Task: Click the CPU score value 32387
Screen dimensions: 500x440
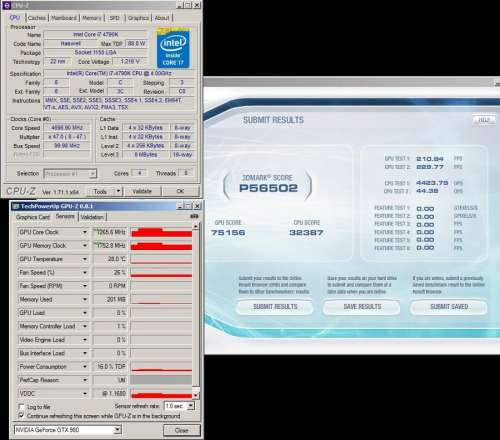Action: click(306, 233)
